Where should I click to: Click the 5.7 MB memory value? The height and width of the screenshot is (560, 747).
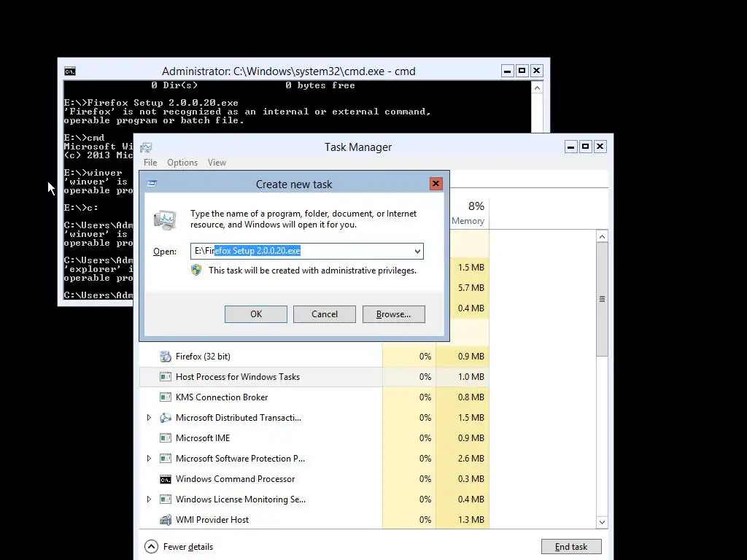(471, 287)
